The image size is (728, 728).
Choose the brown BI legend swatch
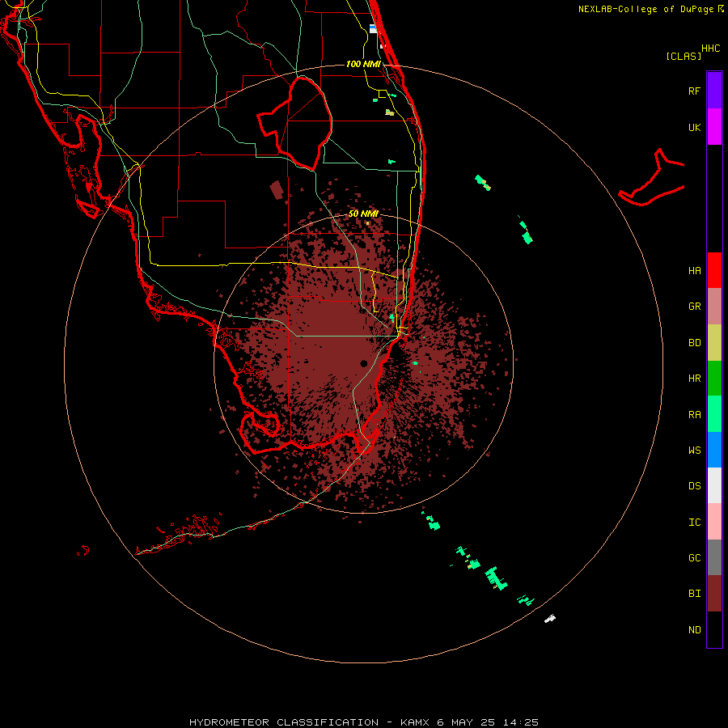(714, 594)
